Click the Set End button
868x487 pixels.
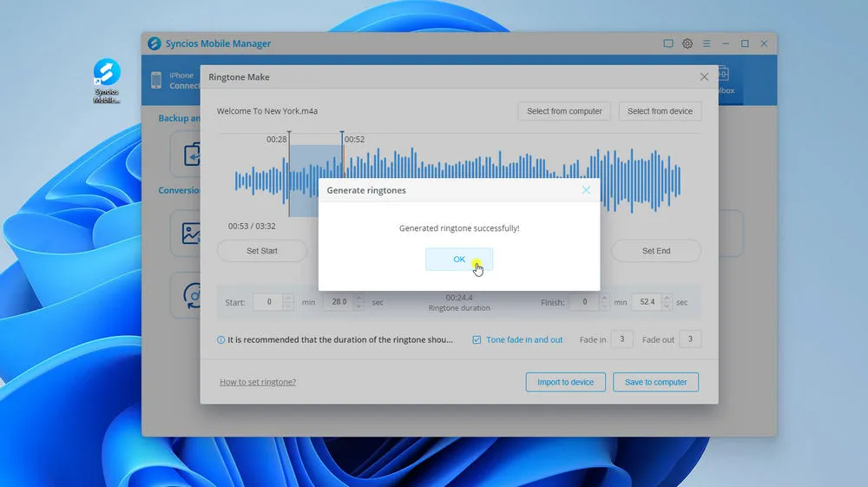(656, 251)
